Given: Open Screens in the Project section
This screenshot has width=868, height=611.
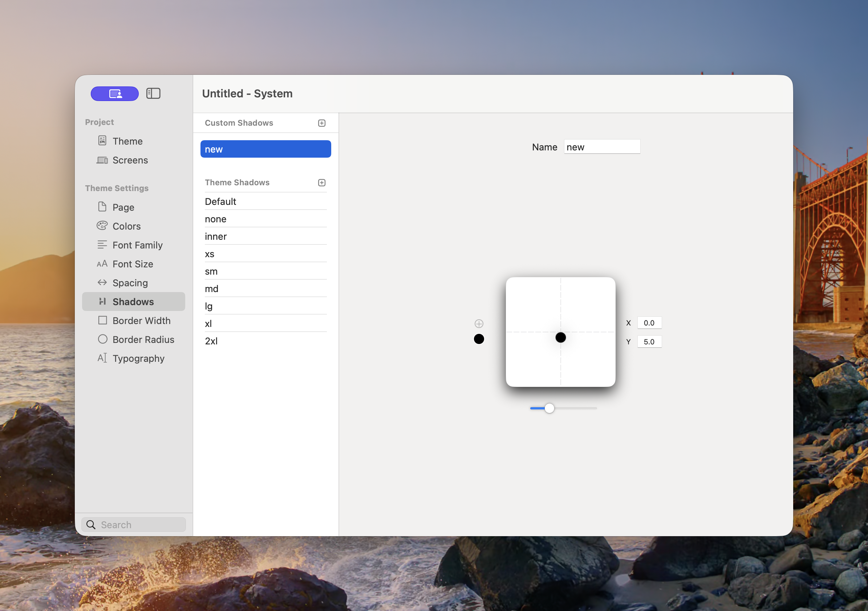Looking at the screenshot, I should click(x=133, y=160).
